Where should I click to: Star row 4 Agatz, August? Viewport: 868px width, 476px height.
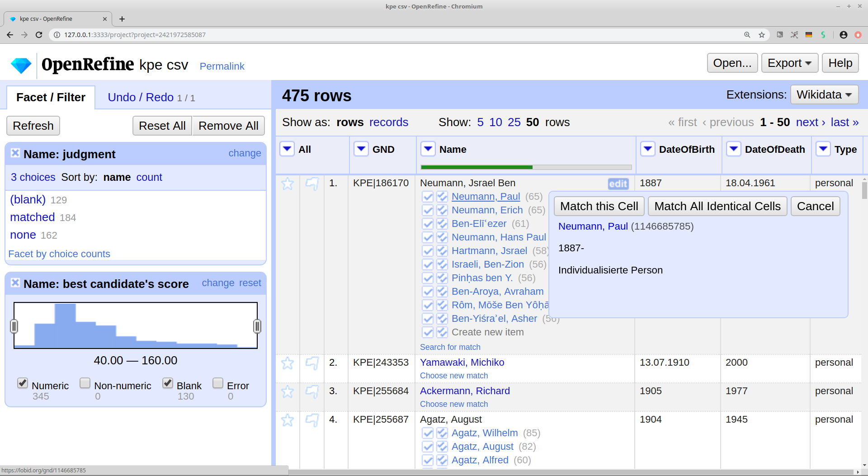288,420
